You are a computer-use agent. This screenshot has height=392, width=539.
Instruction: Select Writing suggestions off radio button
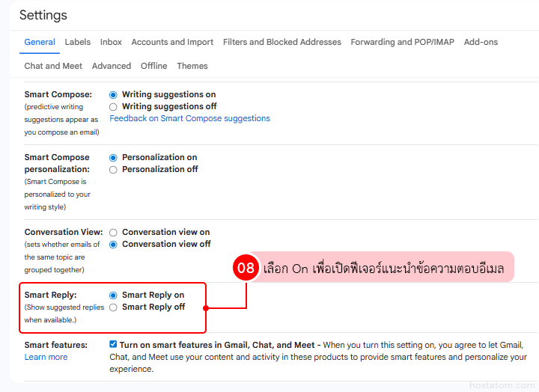[x=113, y=107]
